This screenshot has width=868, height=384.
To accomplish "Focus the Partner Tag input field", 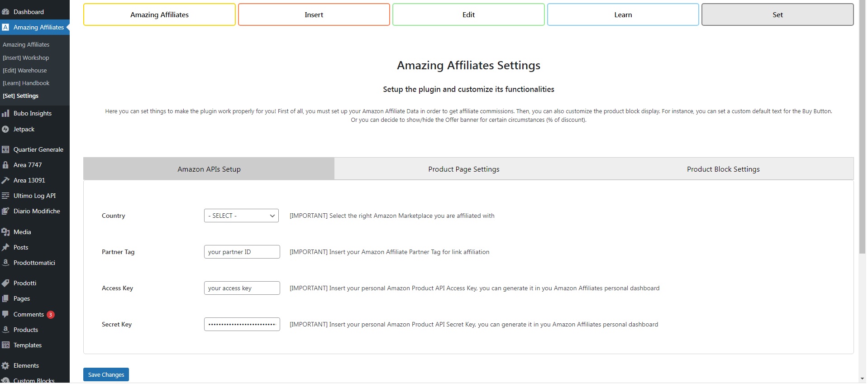I will click(x=242, y=252).
